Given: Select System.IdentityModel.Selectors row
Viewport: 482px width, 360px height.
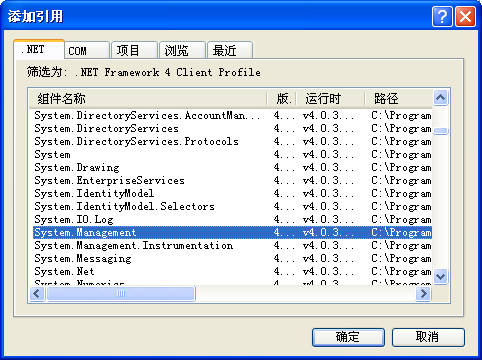Looking at the screenshot, I should [232, 206].
